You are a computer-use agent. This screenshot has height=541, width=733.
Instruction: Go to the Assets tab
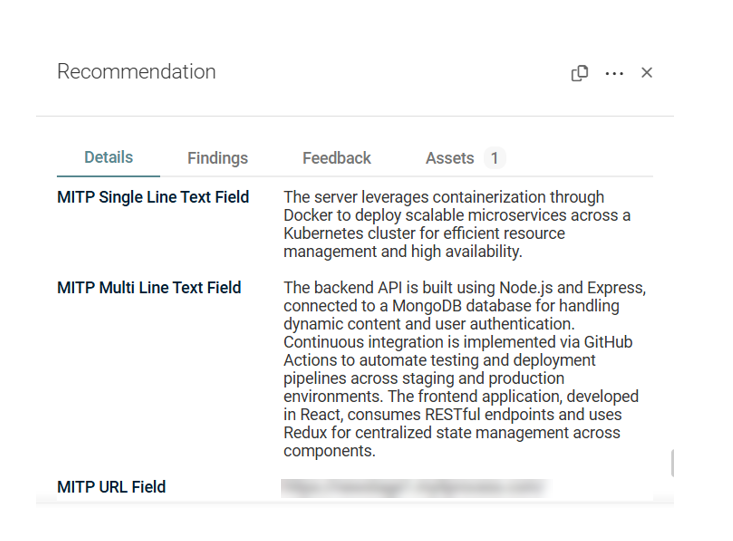coord(450,158)
